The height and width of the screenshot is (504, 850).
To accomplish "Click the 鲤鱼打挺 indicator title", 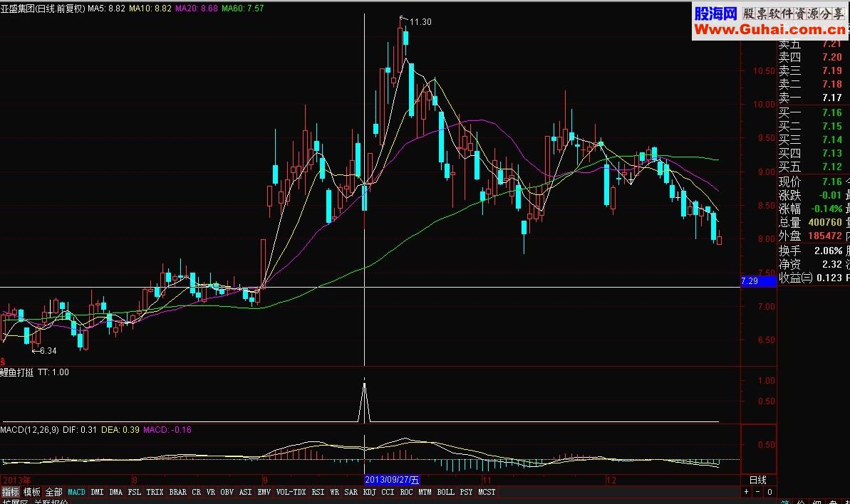I will tap(17, 372).
